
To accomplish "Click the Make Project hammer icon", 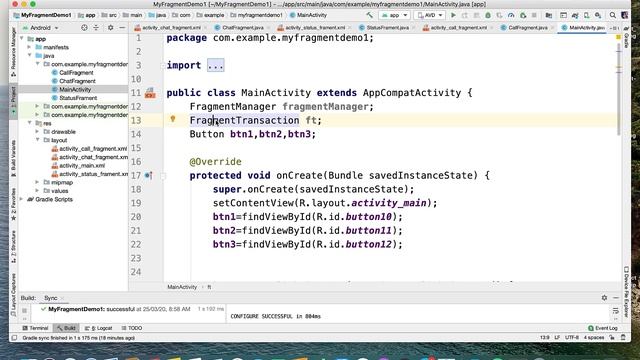I will coord(369,15).
